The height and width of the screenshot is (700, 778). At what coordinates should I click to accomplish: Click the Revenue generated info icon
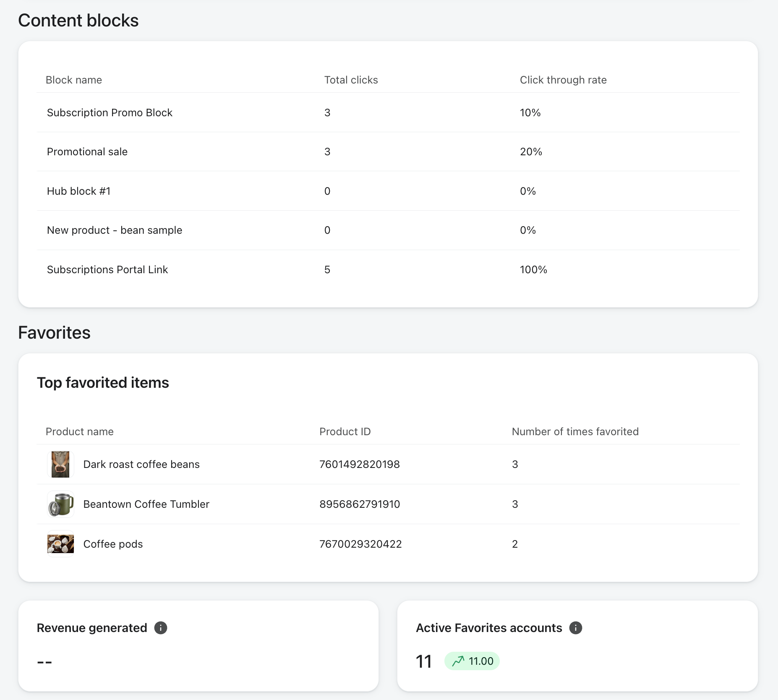coord(161,628)
